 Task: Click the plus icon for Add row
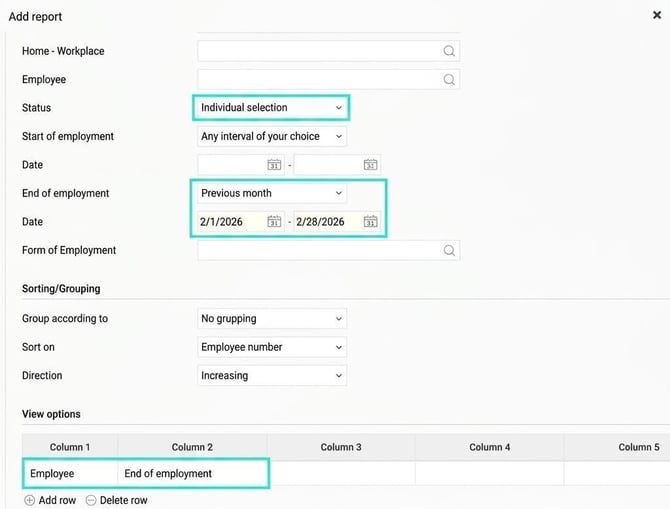click(29, 500)
